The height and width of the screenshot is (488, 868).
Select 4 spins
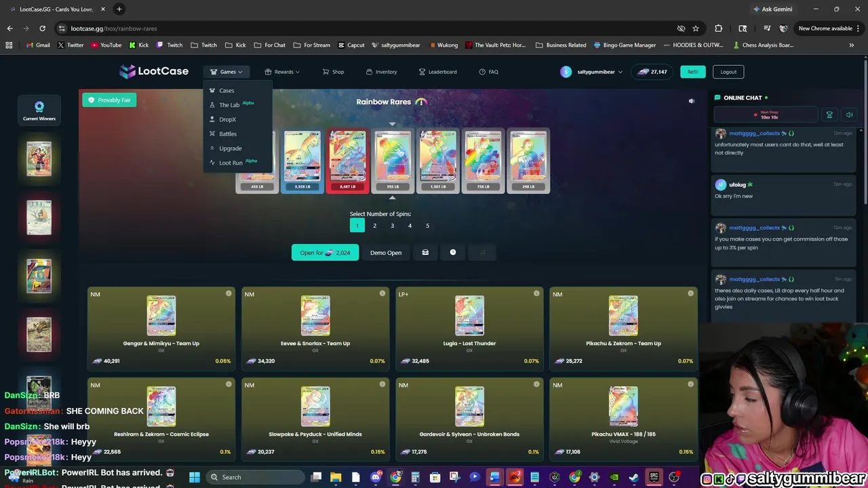point(410,226)
